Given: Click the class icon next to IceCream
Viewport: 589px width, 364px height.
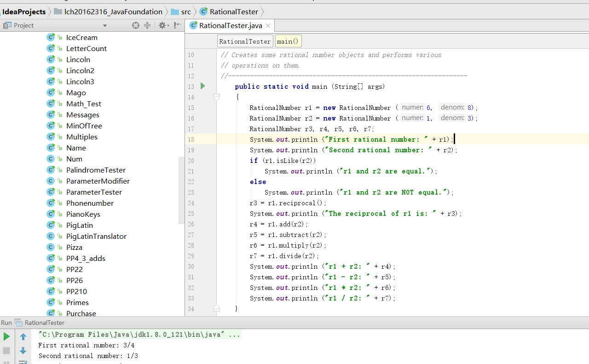Looking at the screenshot, I should tap(51, 37).
